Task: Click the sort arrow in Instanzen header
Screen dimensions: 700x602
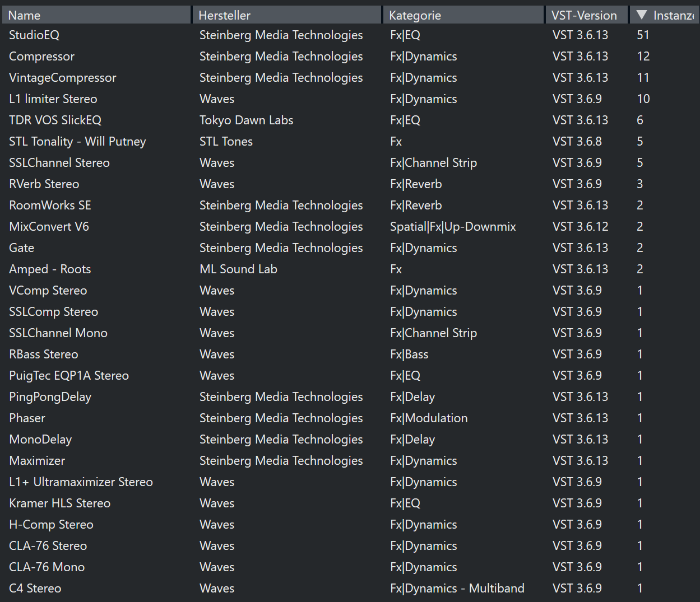Action: tap(642, 15)
